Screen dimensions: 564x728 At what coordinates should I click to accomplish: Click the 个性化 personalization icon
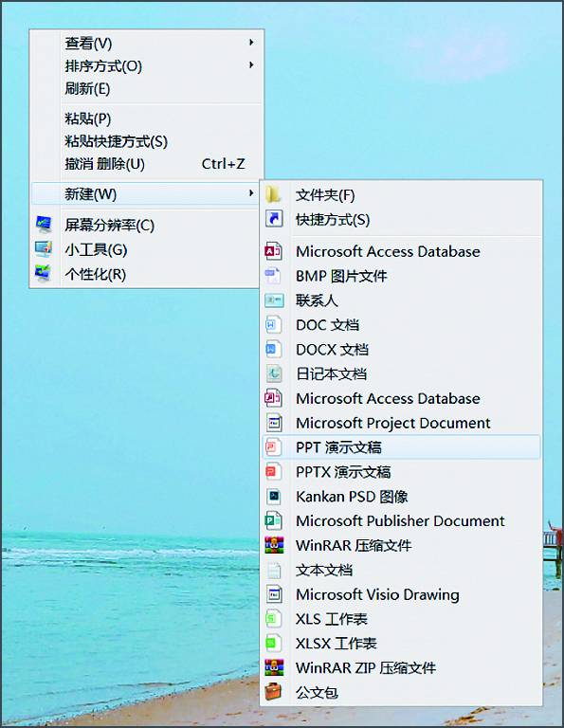point(45,273)
